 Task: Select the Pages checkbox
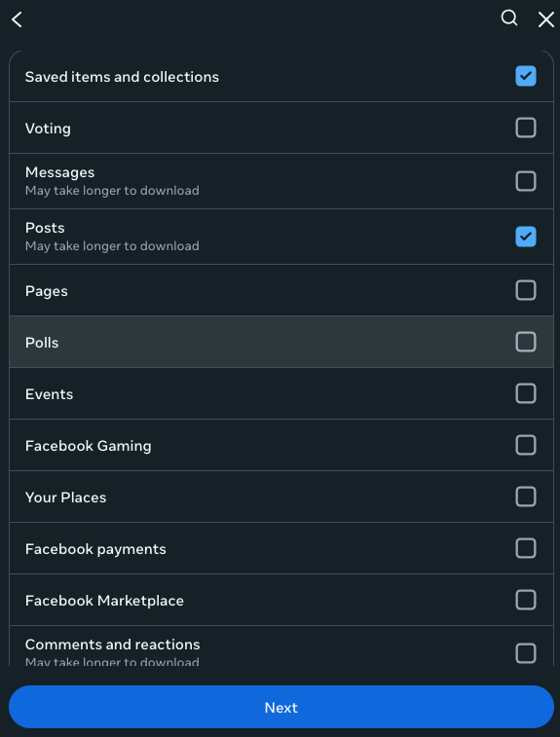526,290
